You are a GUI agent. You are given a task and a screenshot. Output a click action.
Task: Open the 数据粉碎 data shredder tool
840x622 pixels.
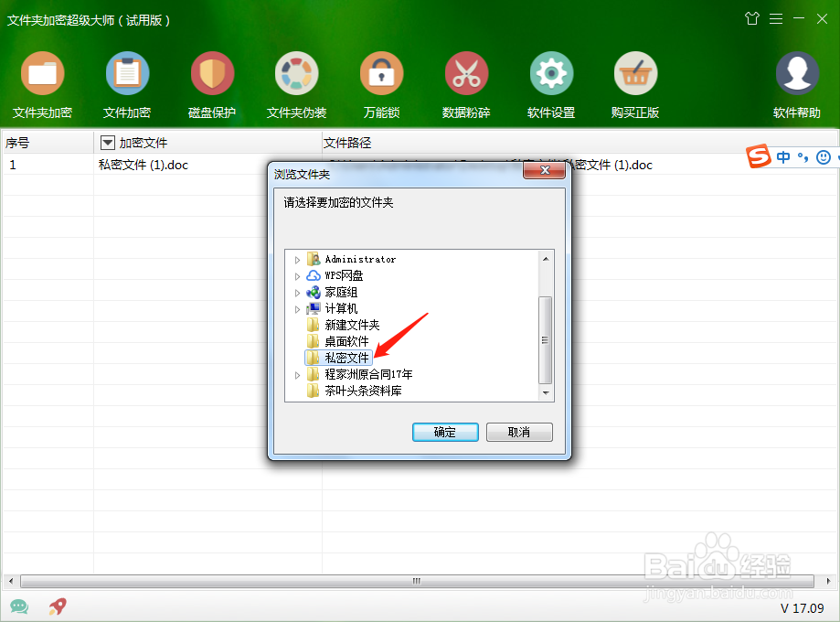click(466, 84)
